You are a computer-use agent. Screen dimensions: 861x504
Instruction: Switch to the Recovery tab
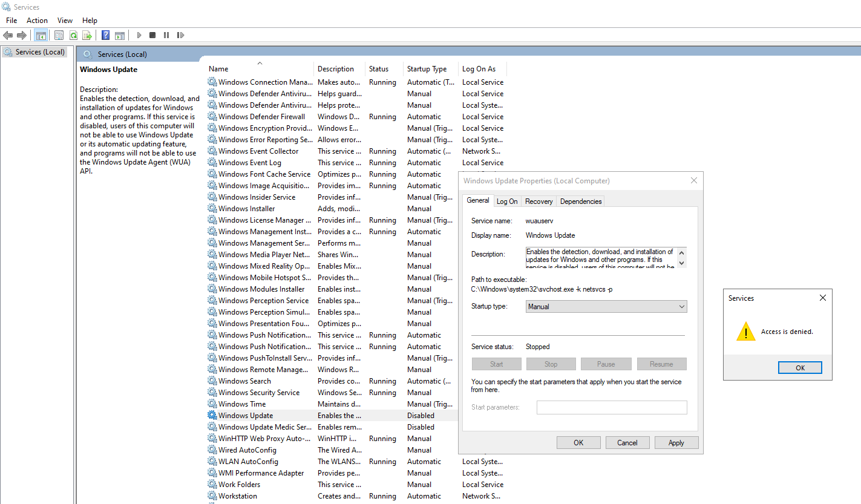(x=539, y=201)
